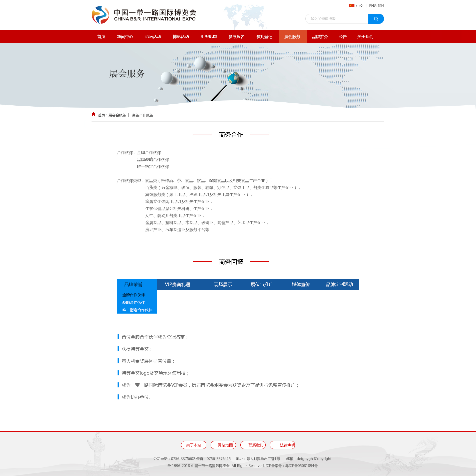Image resolution: width=476 pixels, height=476 pixels.
Task: Open the 新闻中心 menu item
Action: pos(125,37)
